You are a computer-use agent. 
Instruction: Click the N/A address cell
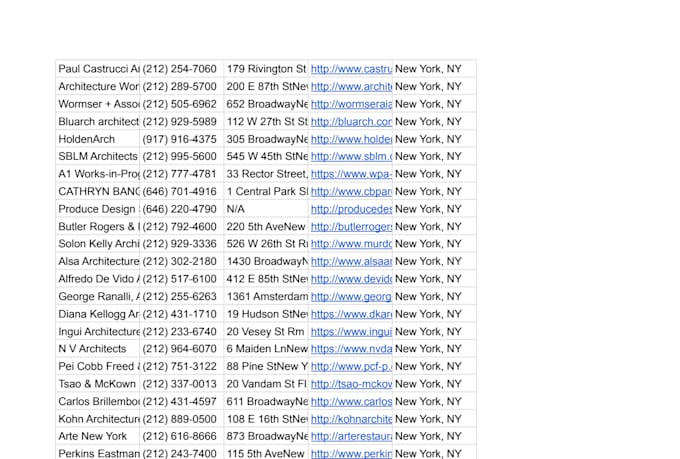click(266, 209)
